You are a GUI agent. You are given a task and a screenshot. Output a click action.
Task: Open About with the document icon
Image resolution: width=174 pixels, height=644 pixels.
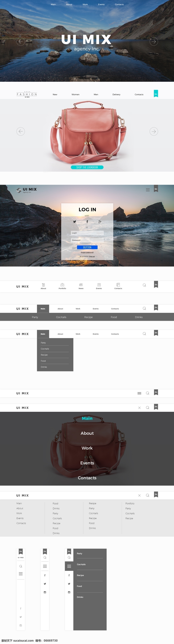[43, 286]
